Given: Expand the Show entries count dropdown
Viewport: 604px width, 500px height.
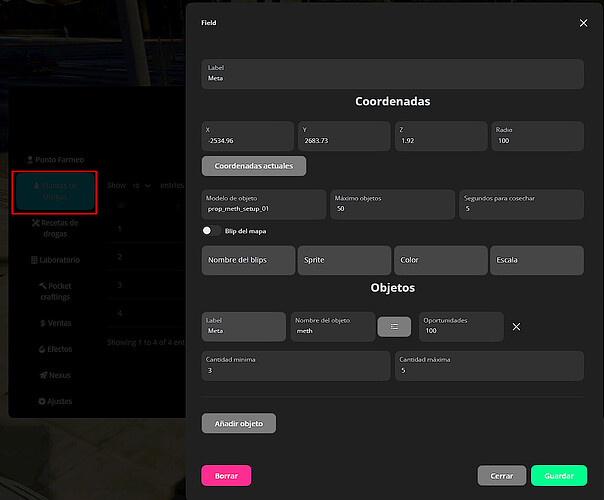Looking at the screenshot, I should tap(141, 186).
